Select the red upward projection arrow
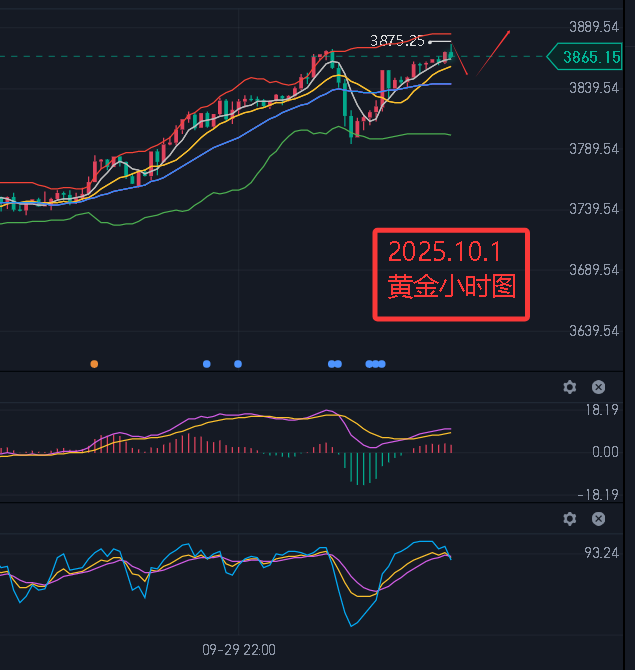635x670 pixels. 494,50
